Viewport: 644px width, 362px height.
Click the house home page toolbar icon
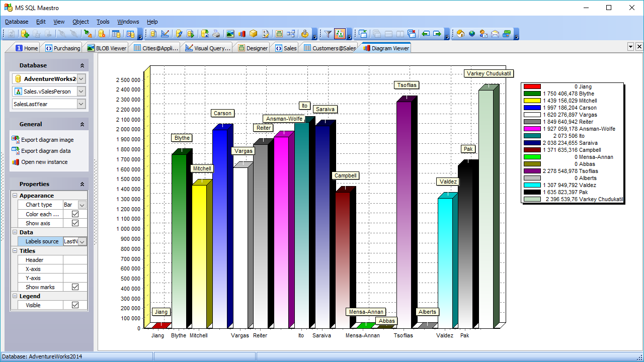click(x=460, y=34)
